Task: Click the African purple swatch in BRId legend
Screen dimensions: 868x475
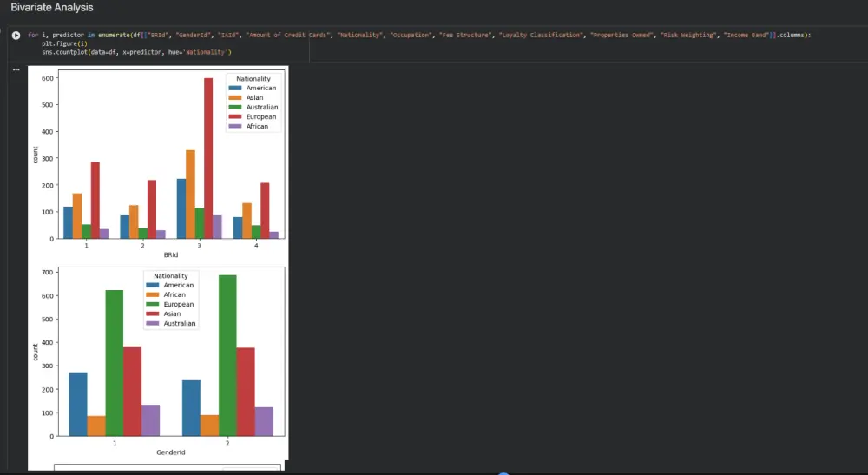Action: click(x=235, y=126)
